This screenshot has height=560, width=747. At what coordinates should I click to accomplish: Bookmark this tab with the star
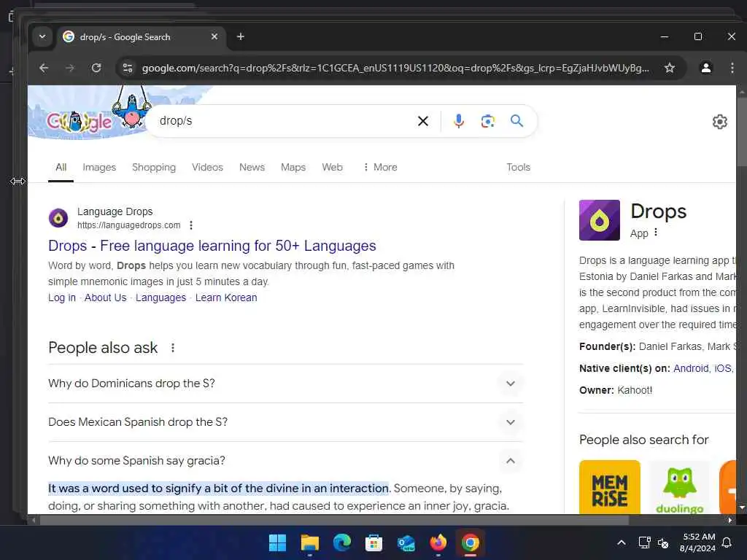point(670,68)
